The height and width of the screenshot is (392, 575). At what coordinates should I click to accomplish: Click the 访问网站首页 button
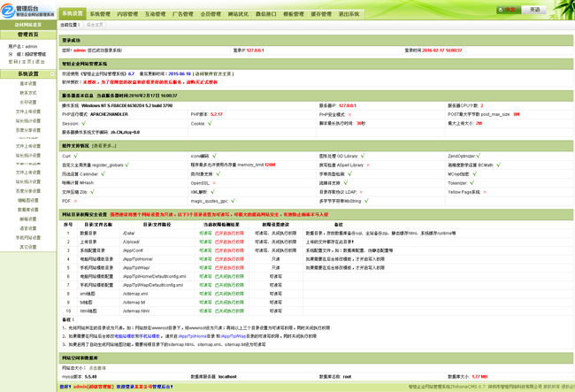[28, 25]
